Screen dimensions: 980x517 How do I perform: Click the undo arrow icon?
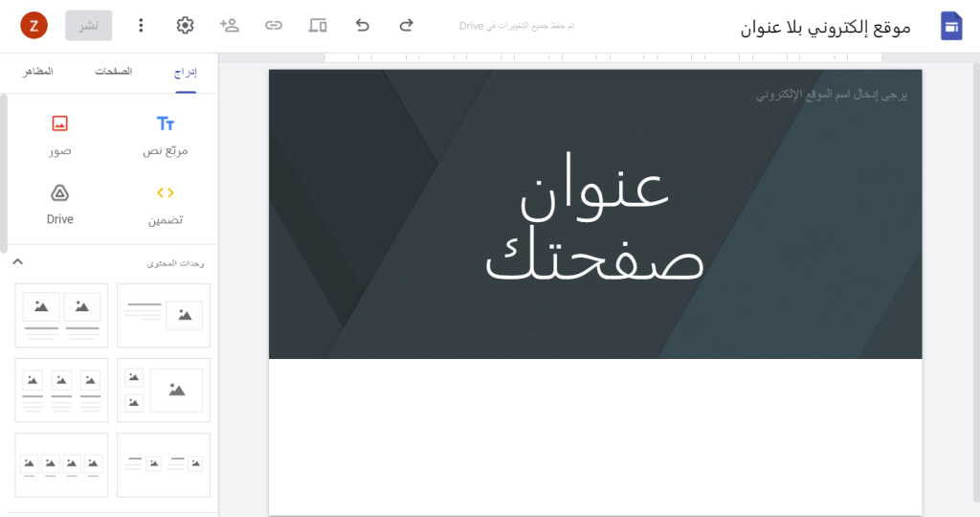(362, 26)
